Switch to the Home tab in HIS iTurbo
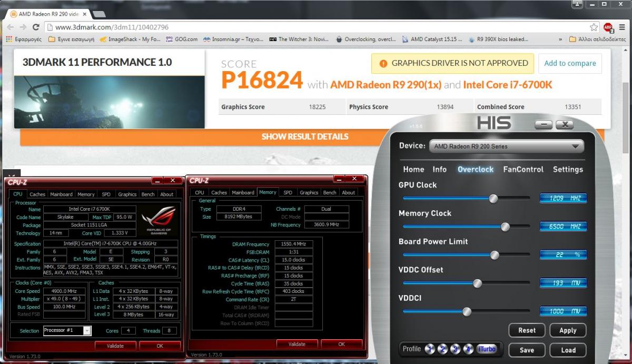 (413, 169)
